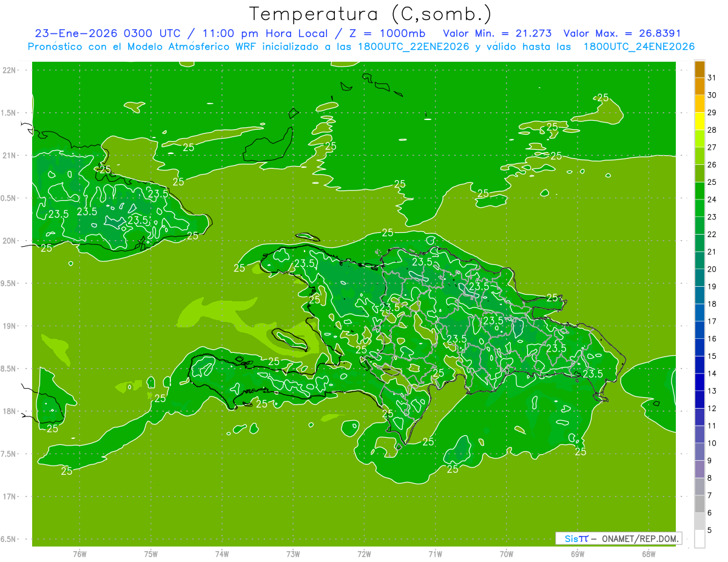This screenshot has width=728, height=562.
Task: Click the date text "23-Ene-2026 0300 UTC"
Action: point(107,33)
